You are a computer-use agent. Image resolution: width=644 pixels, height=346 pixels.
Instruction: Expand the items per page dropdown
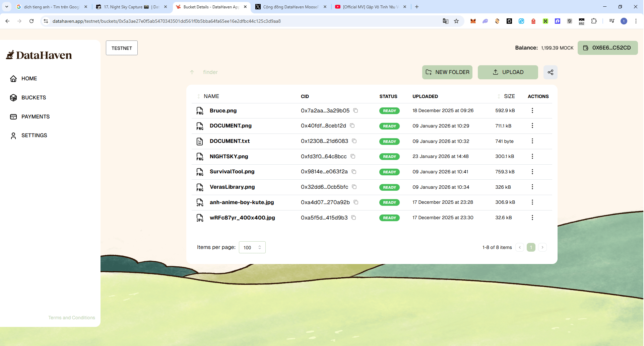coord(252,248)
